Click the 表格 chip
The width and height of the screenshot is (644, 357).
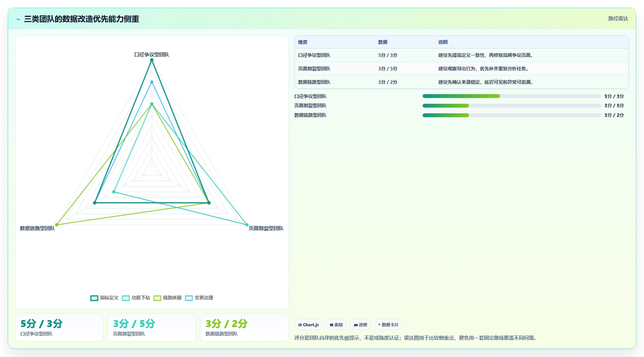(336, 325)
